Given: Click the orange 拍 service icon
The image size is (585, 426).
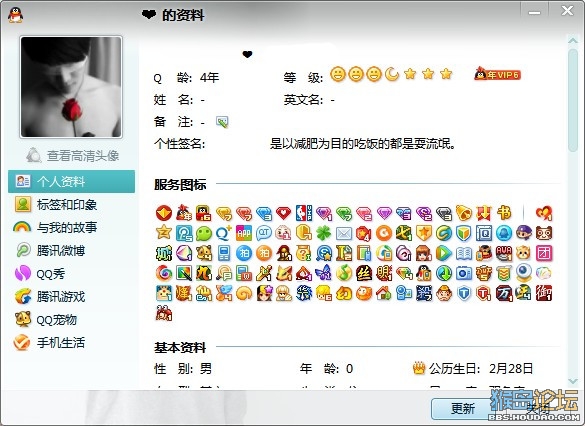Looking at the screenshot, I should pyautogui.click(x=264, y=253).
